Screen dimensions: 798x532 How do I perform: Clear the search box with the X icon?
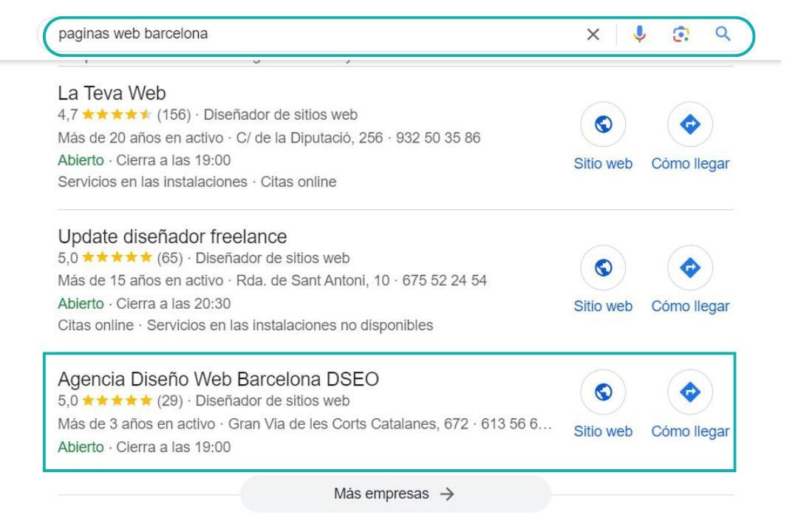[x=593, y=35]
